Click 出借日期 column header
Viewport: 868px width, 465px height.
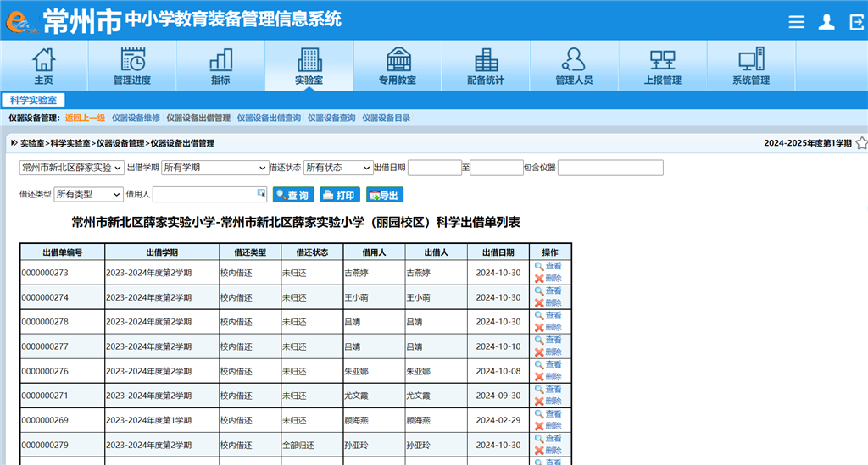pos(498,252)
